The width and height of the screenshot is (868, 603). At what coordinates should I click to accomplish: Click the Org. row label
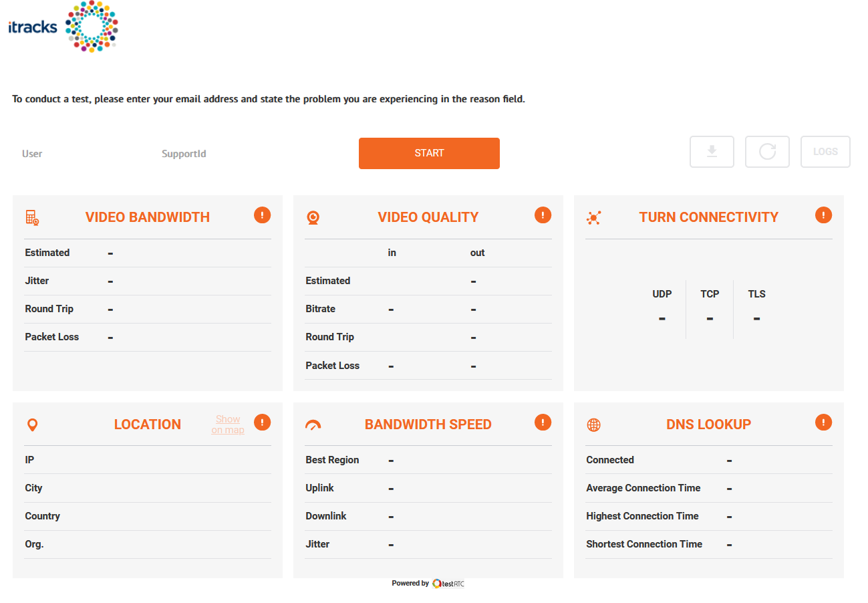tap(34, 544)
